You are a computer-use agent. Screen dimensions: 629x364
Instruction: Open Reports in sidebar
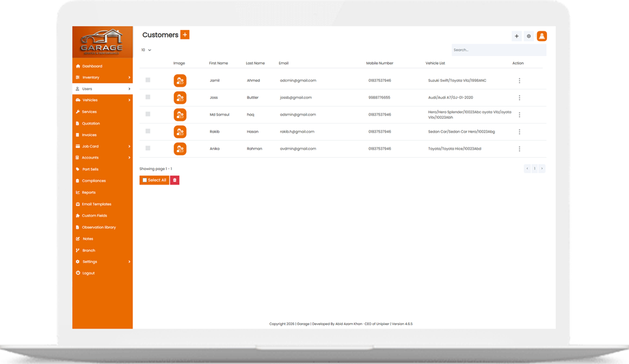coord(103,193)
